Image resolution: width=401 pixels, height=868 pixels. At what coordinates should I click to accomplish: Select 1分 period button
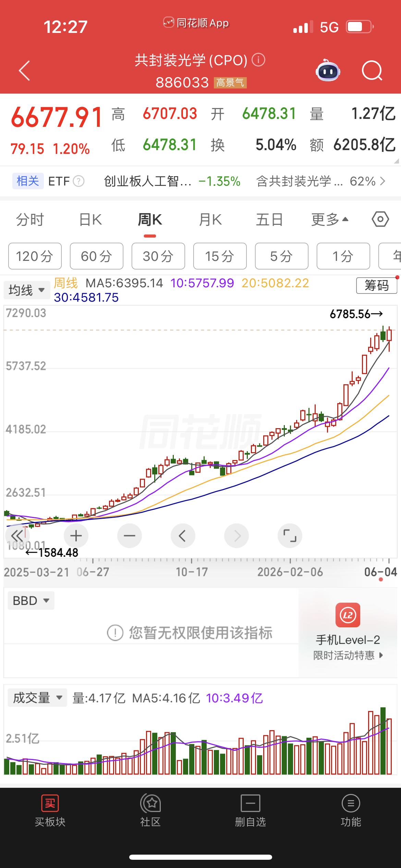(343, 256)
